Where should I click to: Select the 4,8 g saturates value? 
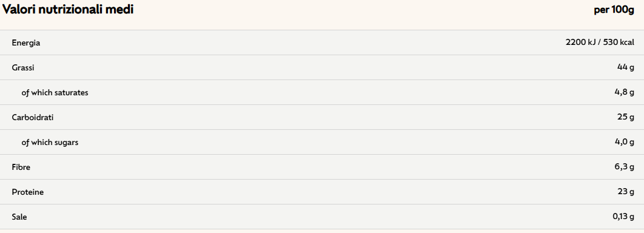624,92
